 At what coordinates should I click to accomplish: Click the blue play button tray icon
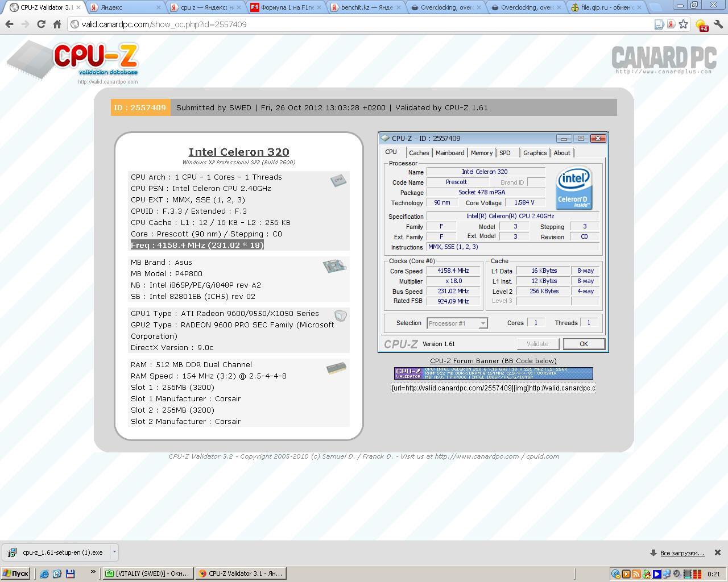(x=657, y=574)
